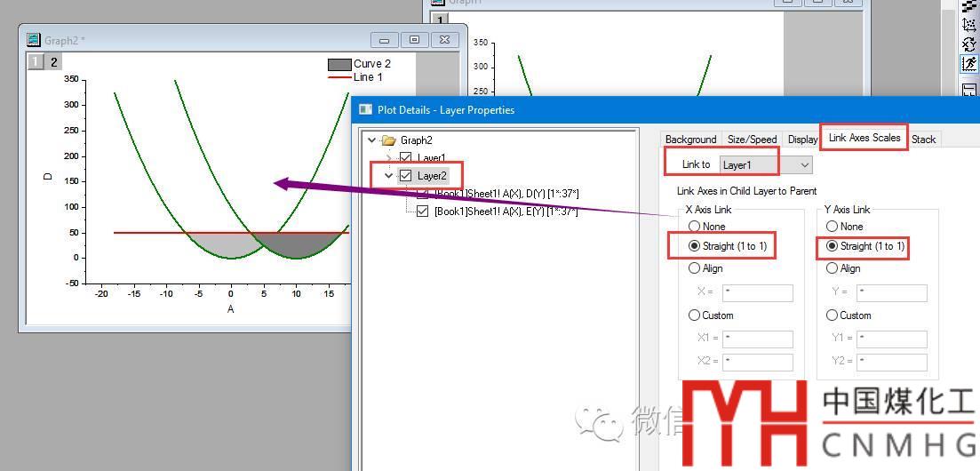Click the 'Curve 2' legend text
The width and height of the screenshot is (980, 471).
[x=372, y=64]
